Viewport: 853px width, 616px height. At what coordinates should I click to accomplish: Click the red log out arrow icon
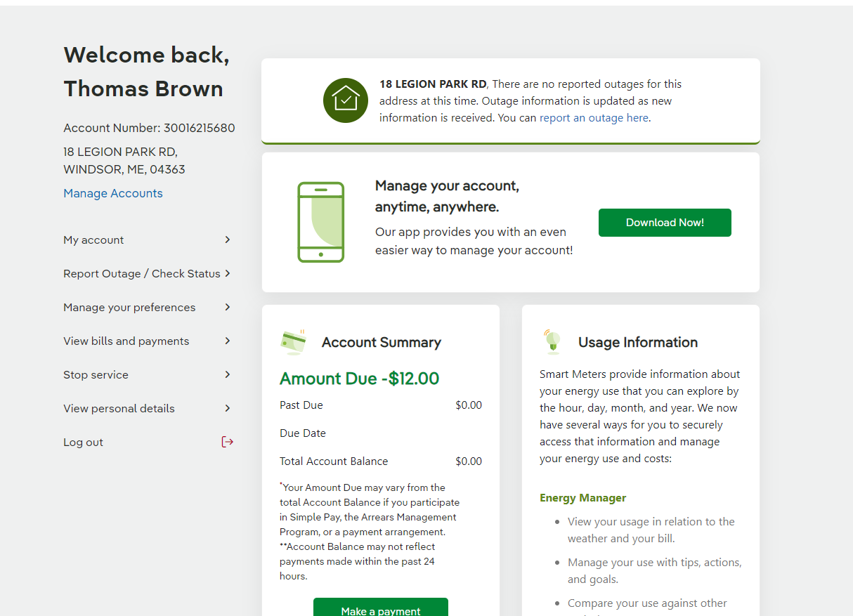pos(227,442)
